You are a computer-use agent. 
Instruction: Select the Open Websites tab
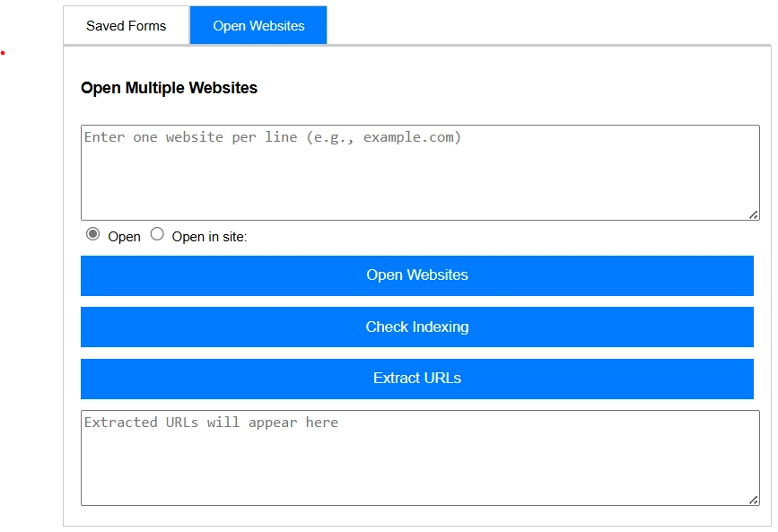point(258,26)
